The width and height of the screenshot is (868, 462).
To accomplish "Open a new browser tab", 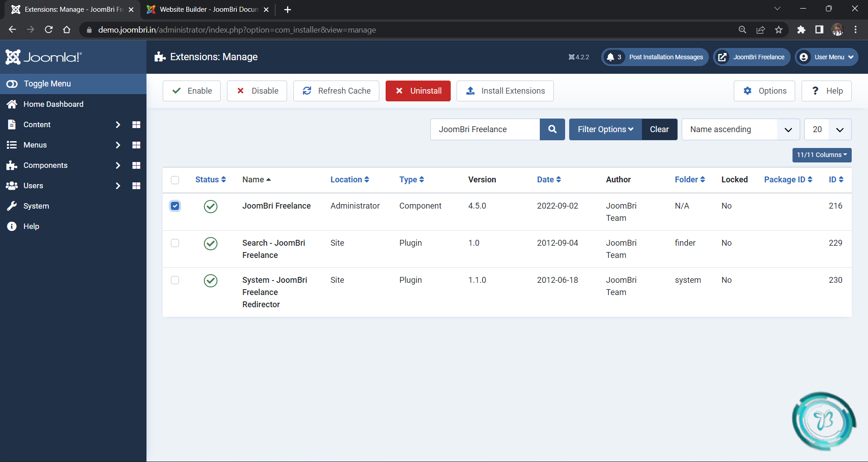I will 288,10.
